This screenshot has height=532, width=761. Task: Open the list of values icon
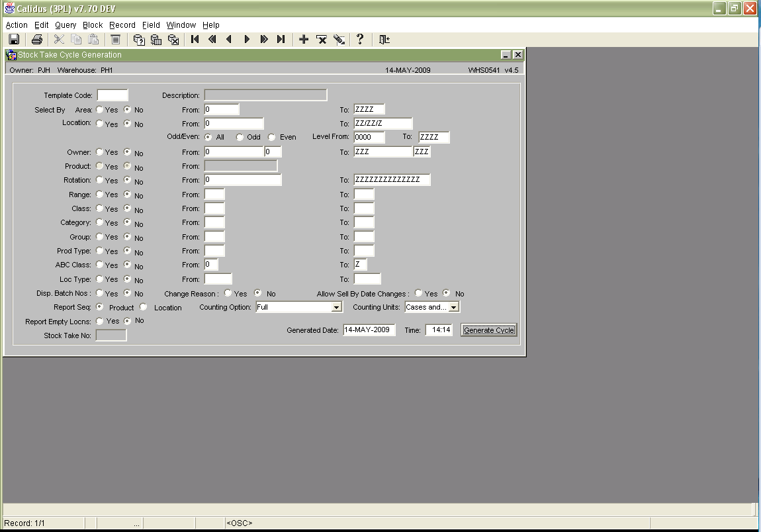116,39
